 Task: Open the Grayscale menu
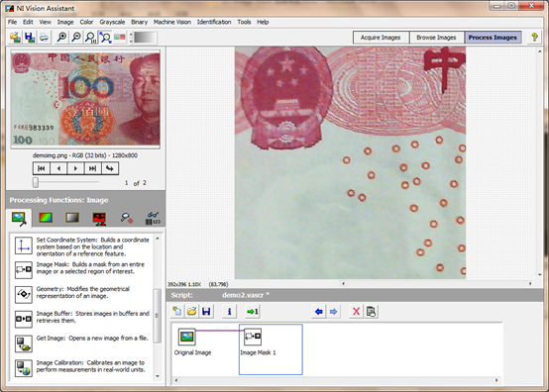pos(112,22)
